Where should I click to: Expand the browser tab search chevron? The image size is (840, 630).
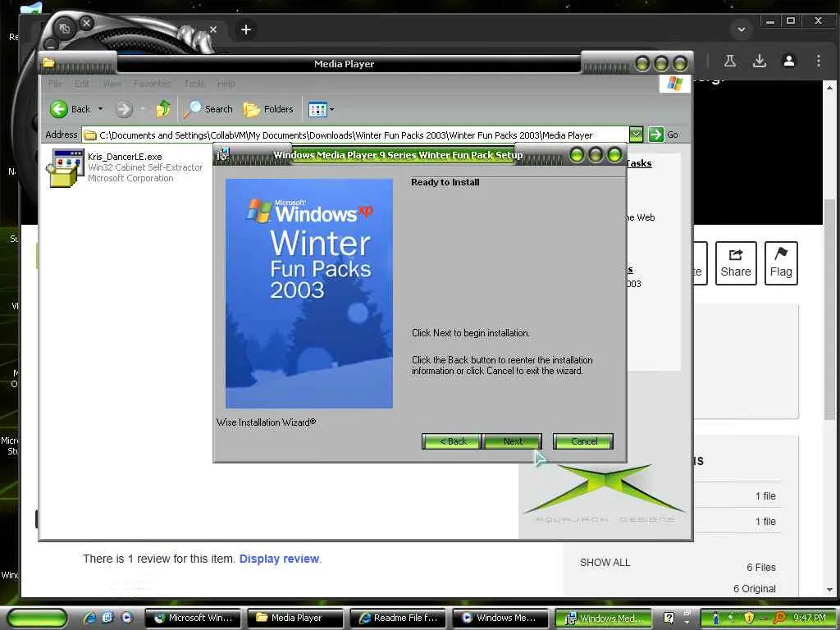pos(742,30)
